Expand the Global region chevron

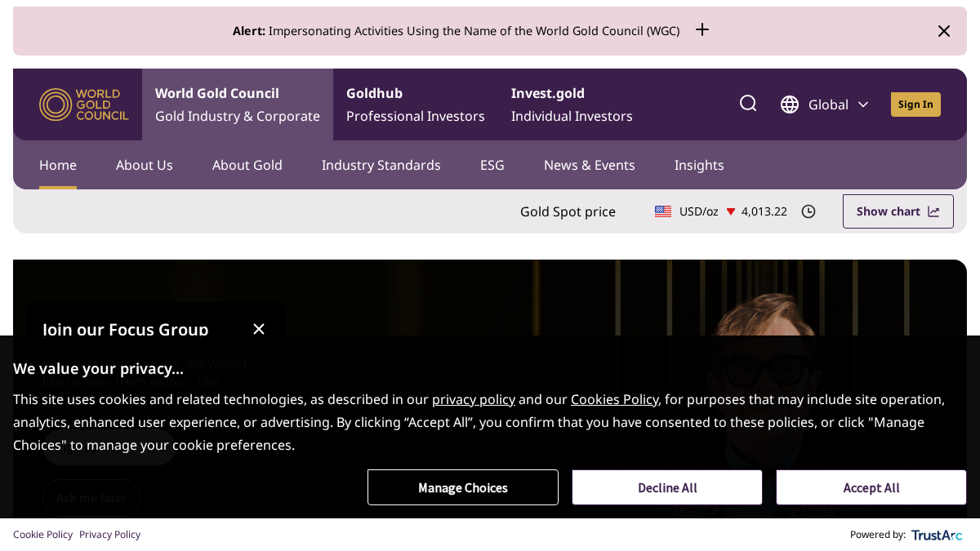click(863, 104)
